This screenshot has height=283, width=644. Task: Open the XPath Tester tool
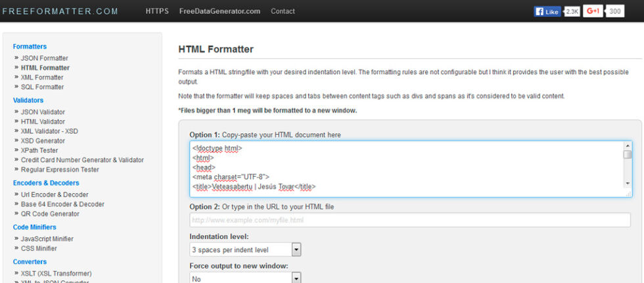[39, 150]
